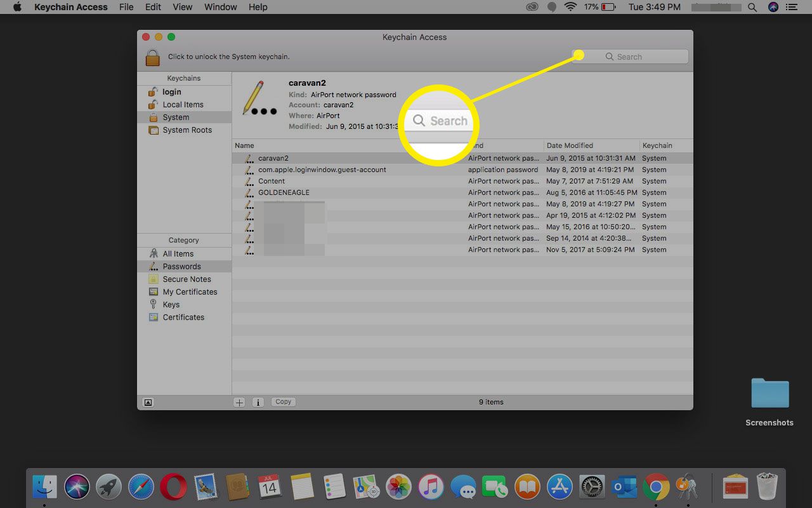Select com.apple.loginwindow.guest-account row

click(x=462, y=170)
